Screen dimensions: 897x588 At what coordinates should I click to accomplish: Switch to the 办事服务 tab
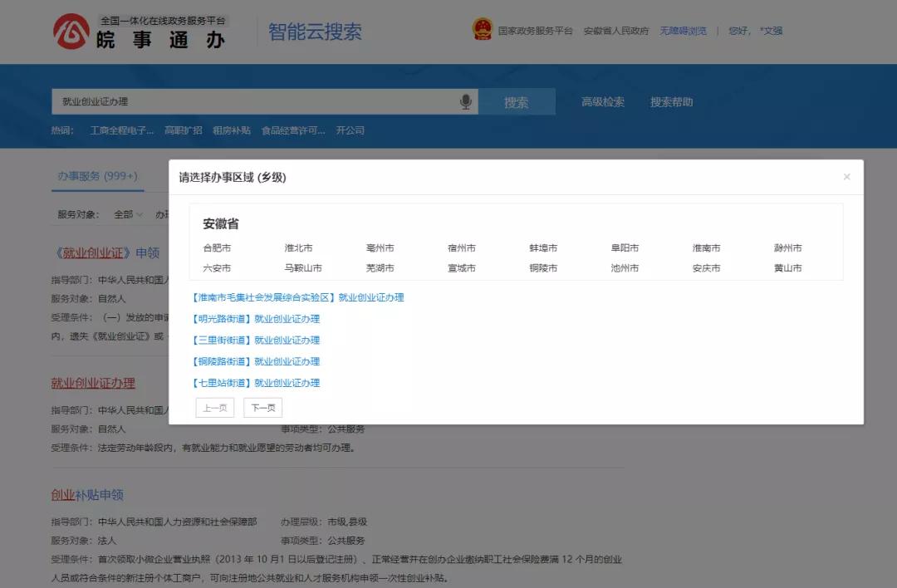click(x=96, y=175)
